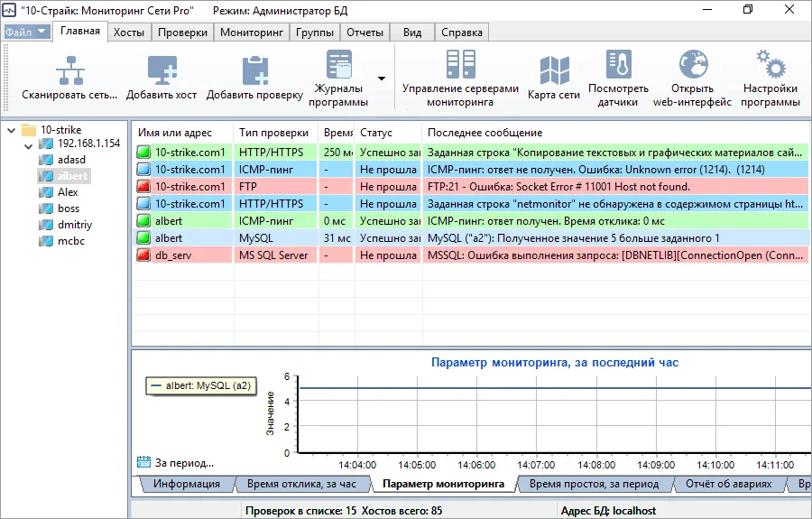This screenshot has width=812, height=519.
Task: Click the За период... link
Action: click(183, 463)
